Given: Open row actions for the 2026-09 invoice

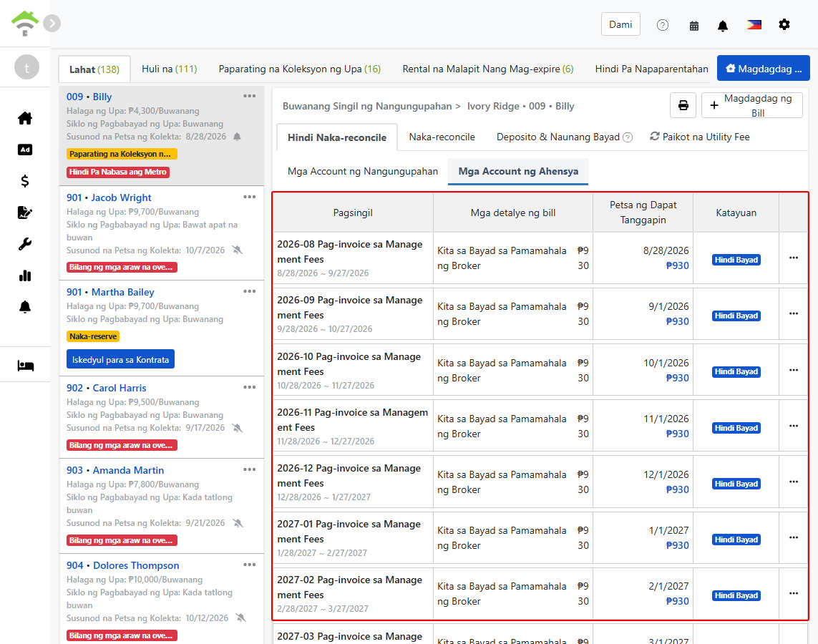Looking at the screenshot, I should click(x=794, y=313).
